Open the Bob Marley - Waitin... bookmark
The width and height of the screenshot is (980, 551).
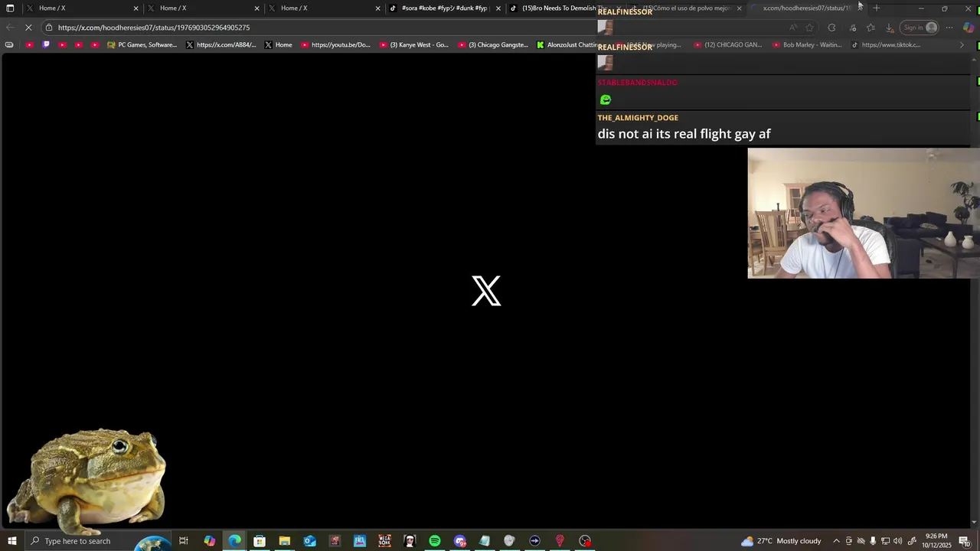tap(807, 44)
